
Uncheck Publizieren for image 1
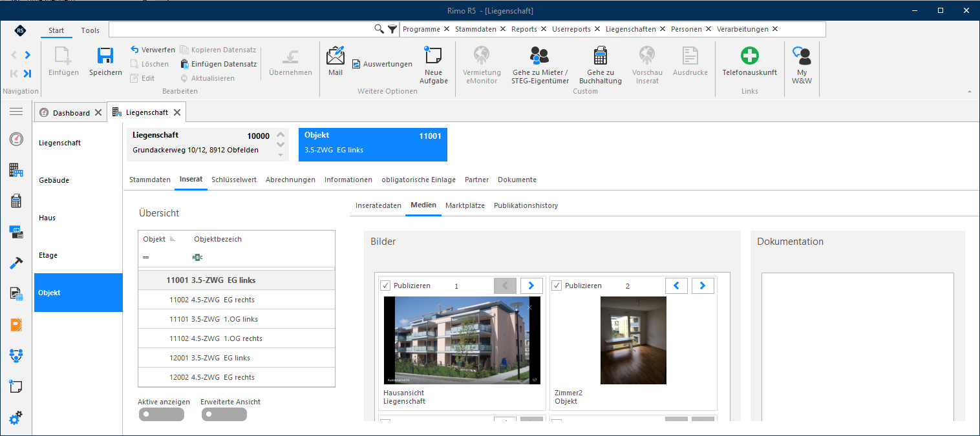386,285
